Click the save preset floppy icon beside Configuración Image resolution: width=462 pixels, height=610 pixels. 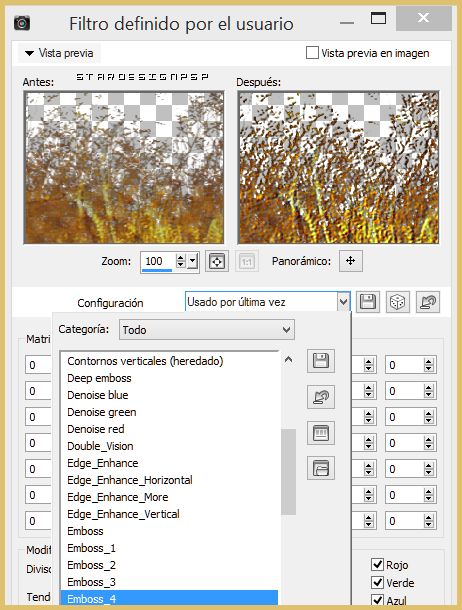pyautogui.click(x=368, y=302)
